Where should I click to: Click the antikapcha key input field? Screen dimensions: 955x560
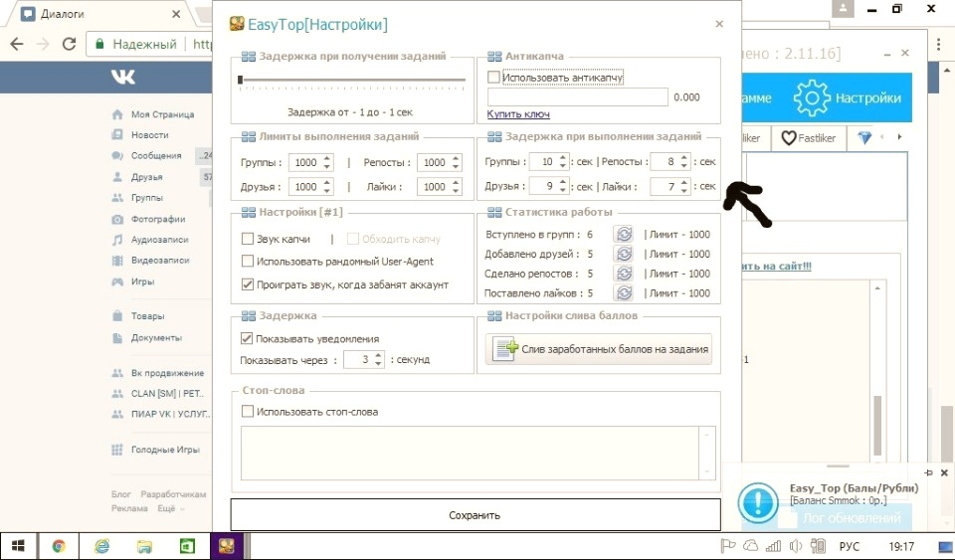coord(578,97)
